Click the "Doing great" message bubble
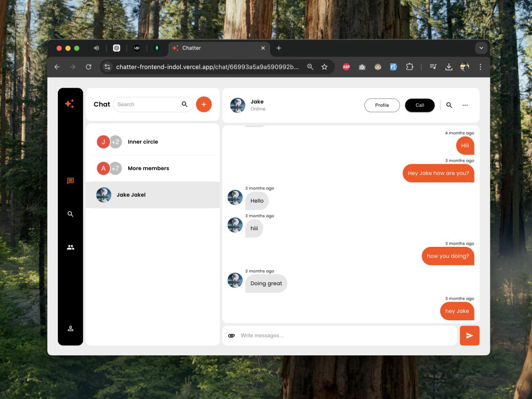Viewport: 532px width, 399px height. click(266, 284)
